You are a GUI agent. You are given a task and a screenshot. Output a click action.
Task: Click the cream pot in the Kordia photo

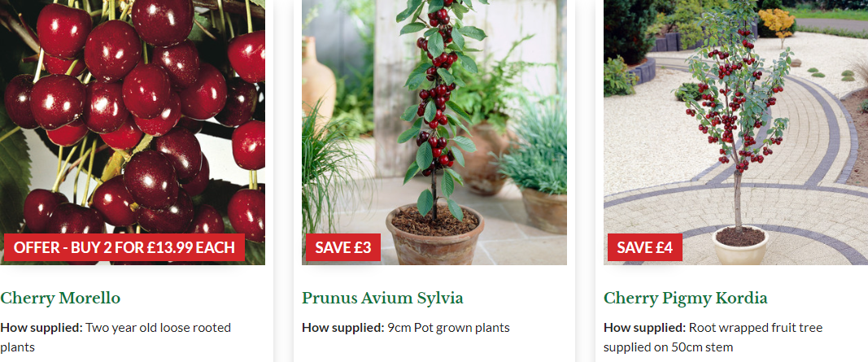[x=740, y=245]
